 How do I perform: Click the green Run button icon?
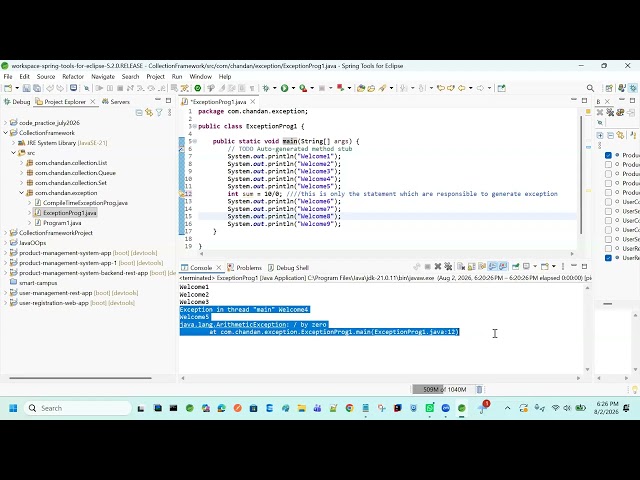(284, 88)
